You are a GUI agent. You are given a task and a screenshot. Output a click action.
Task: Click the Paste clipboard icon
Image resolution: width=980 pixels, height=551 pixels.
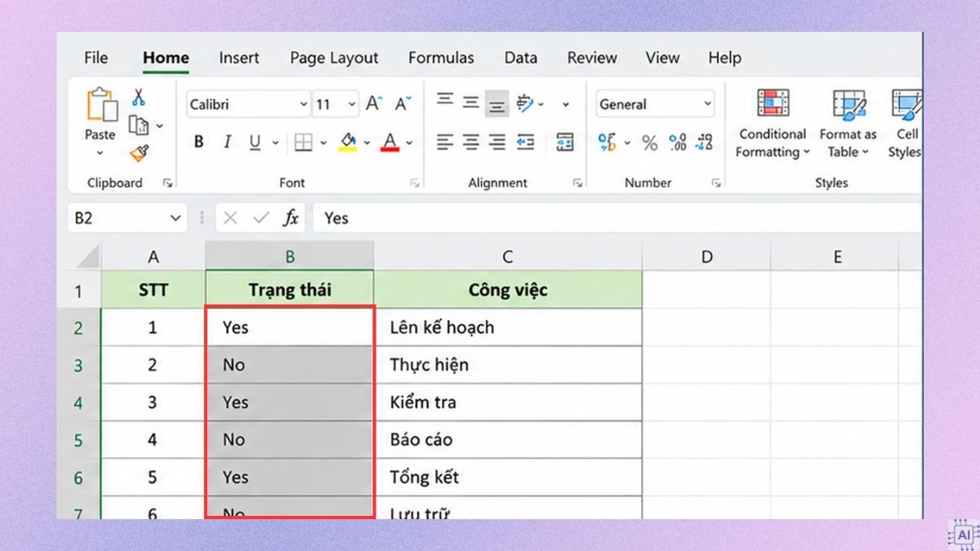coord(101,106)
